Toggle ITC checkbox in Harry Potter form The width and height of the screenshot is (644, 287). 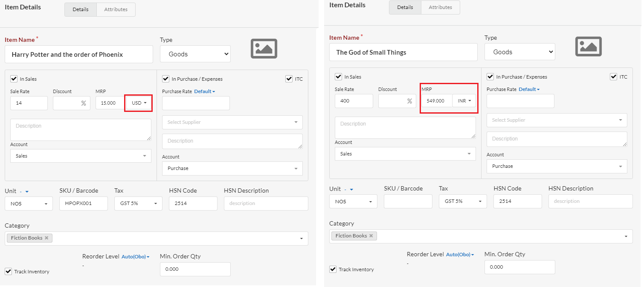[289, 79]
